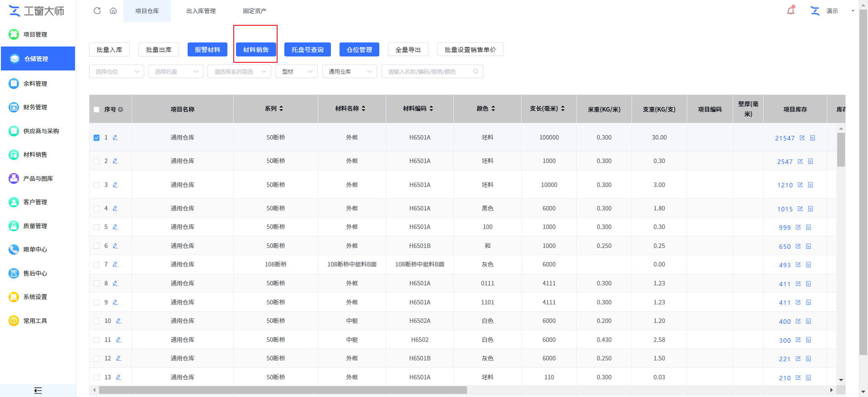
Task: Go to home via the house icon
Action: pyautogui.click(x=113, y=11)
